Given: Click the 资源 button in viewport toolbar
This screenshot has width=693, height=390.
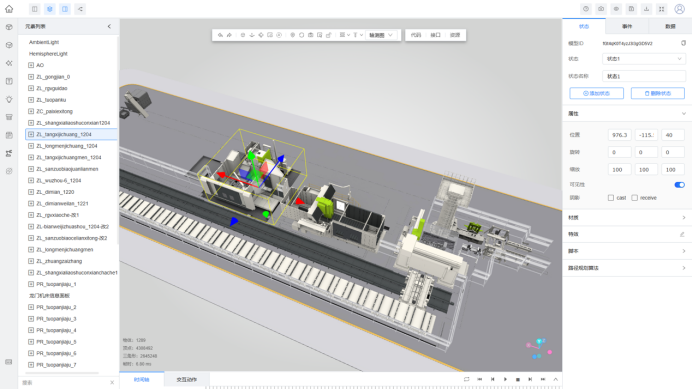Looking at the screenshot, I should click(x=455, y=35).
